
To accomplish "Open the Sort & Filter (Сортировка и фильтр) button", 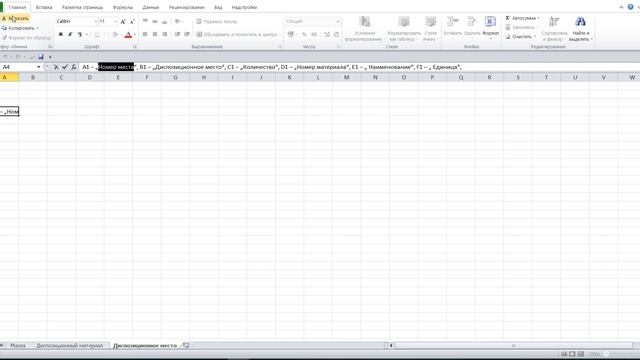I will (554, 29).
